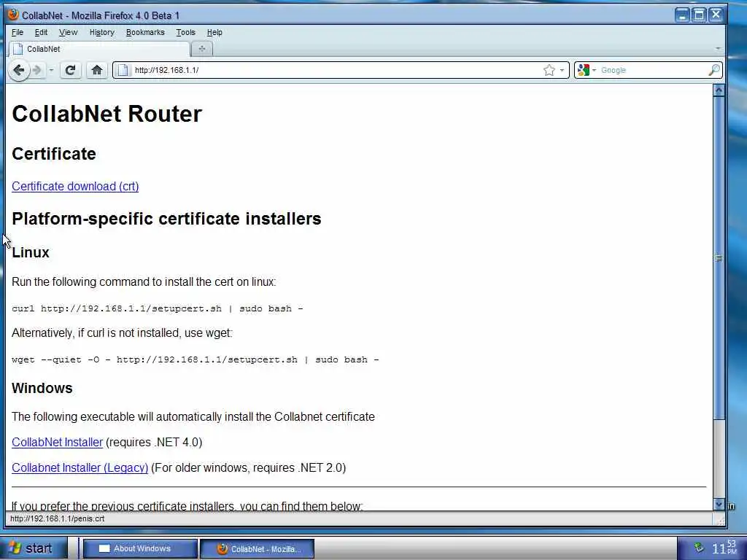Open the Google search engine selector
Image resolution: width=747 pixels, height=560 pixels.
click(587, 71)
